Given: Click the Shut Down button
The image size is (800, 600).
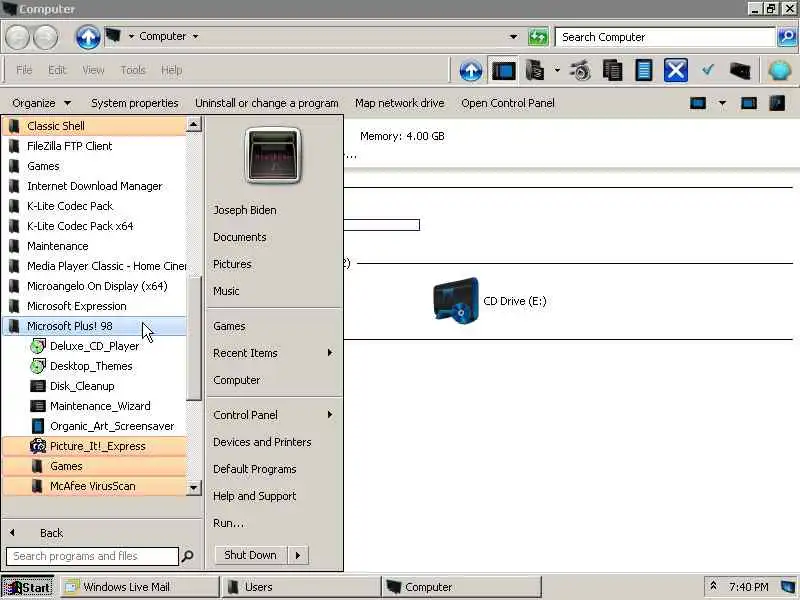Looking at the screenshot, I should pyautogui.click(x=251, y=555).
